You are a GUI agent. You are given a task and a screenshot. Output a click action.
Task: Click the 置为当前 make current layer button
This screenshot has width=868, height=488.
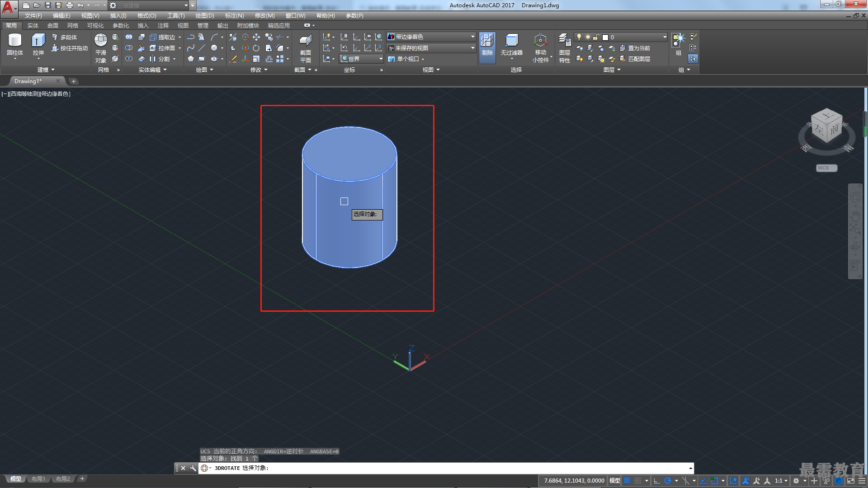coord(635,48)
